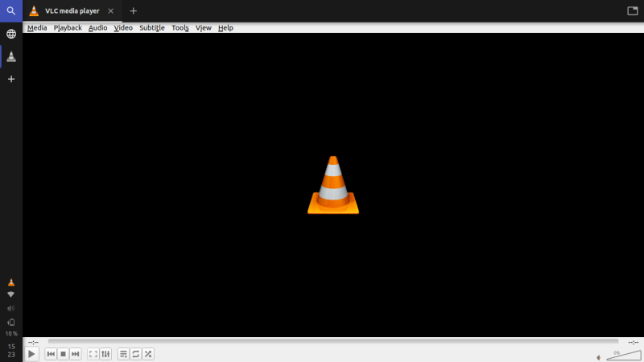The width and height of the screenshot is (644, 362).
Task: Click the clock showing 15 23
Action: 11,351
